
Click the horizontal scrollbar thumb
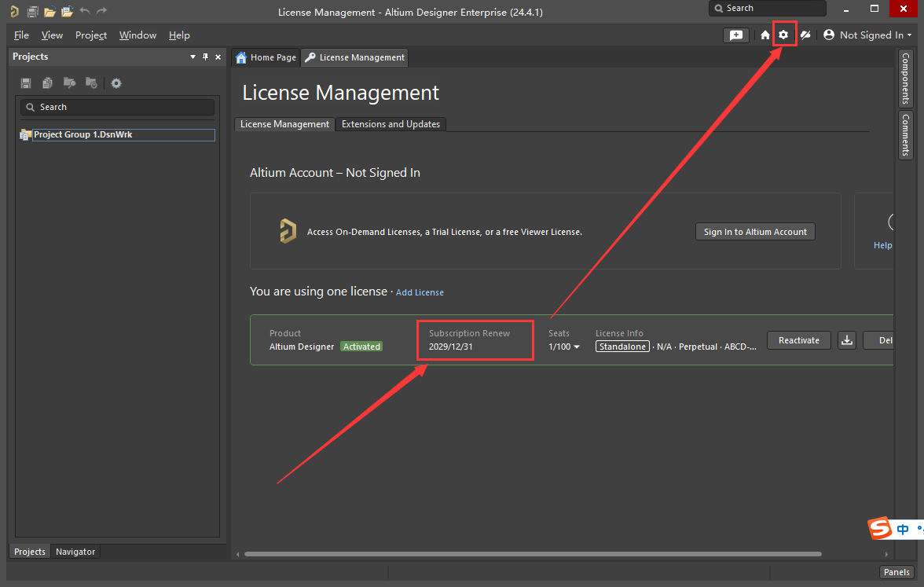pos(533,554)
